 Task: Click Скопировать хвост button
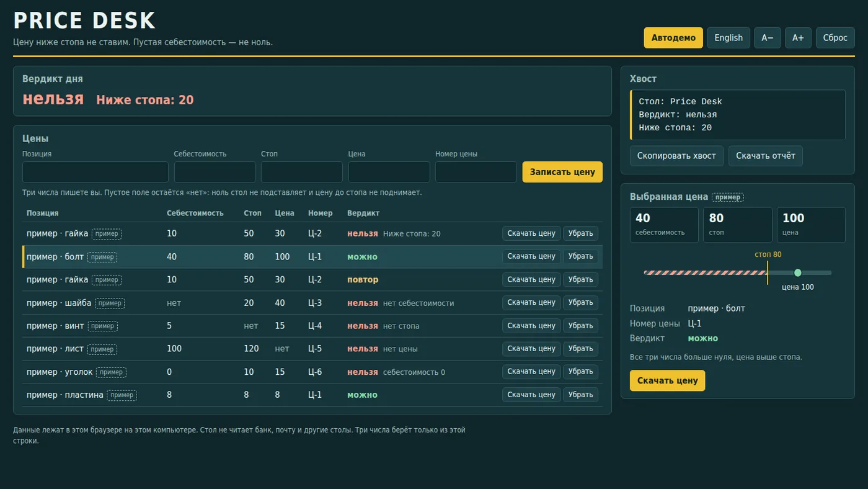(x=676, y=156)
